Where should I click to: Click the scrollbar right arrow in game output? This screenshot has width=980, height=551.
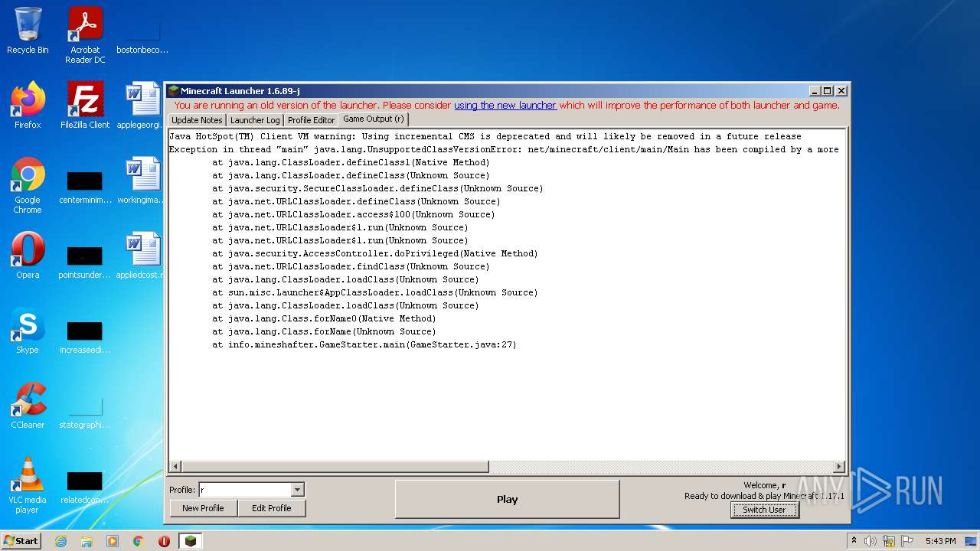pyautogui.click(x=839, y=467)
